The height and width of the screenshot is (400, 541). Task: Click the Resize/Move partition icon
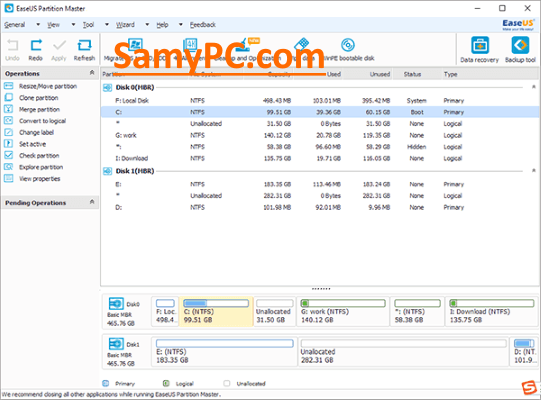coord(9,86)
